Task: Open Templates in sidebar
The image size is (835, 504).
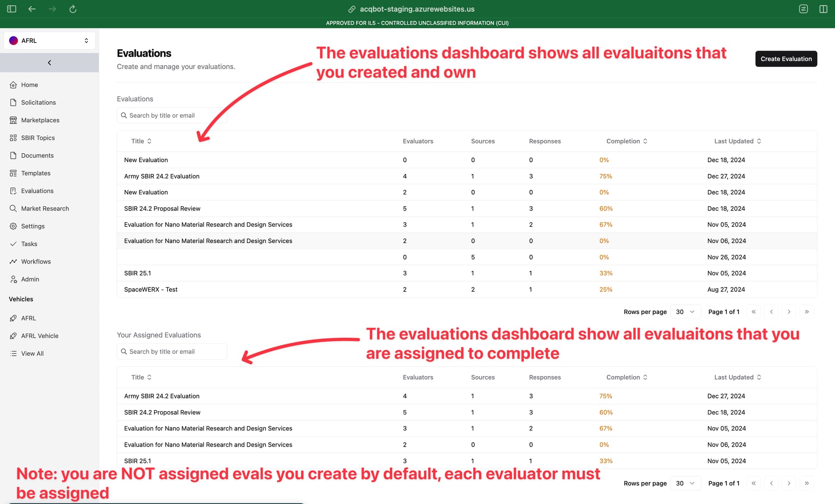Action: tap(36, 173)
